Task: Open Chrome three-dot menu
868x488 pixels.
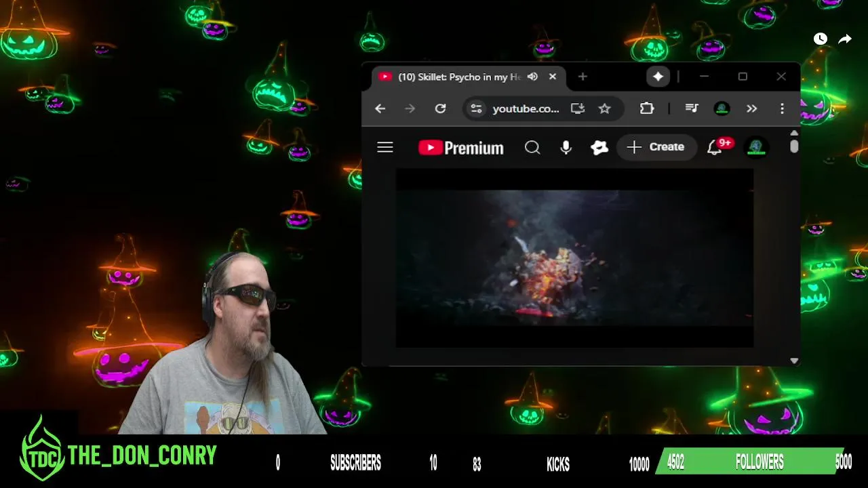Action: pos(782,108)
